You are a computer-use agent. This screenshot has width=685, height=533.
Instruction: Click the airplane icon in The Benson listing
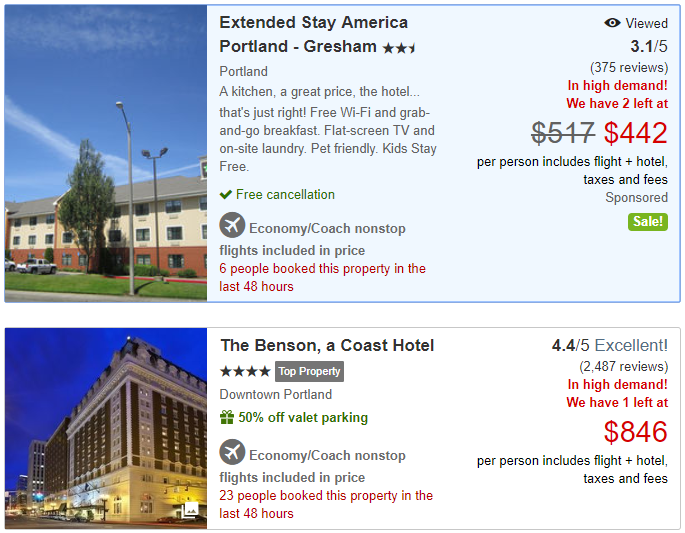pos(232,452)
